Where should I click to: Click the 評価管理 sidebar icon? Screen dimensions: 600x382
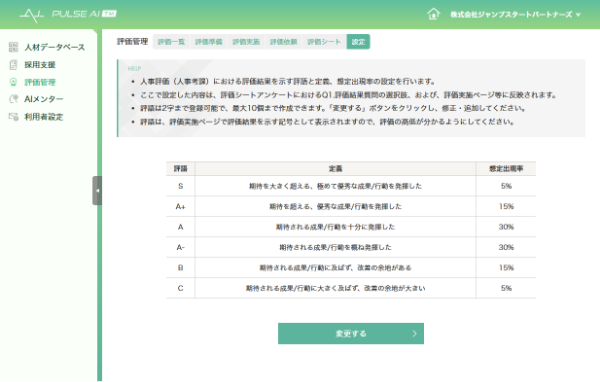click(x=13, y=82)
